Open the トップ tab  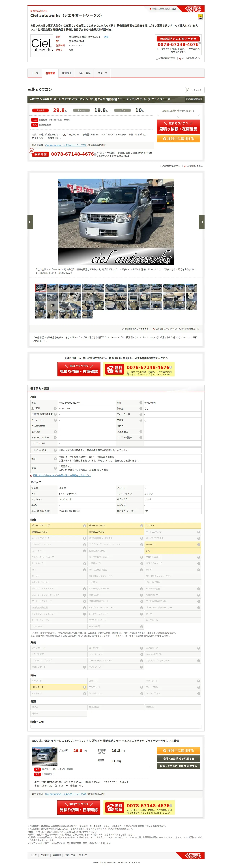[35, 73]
